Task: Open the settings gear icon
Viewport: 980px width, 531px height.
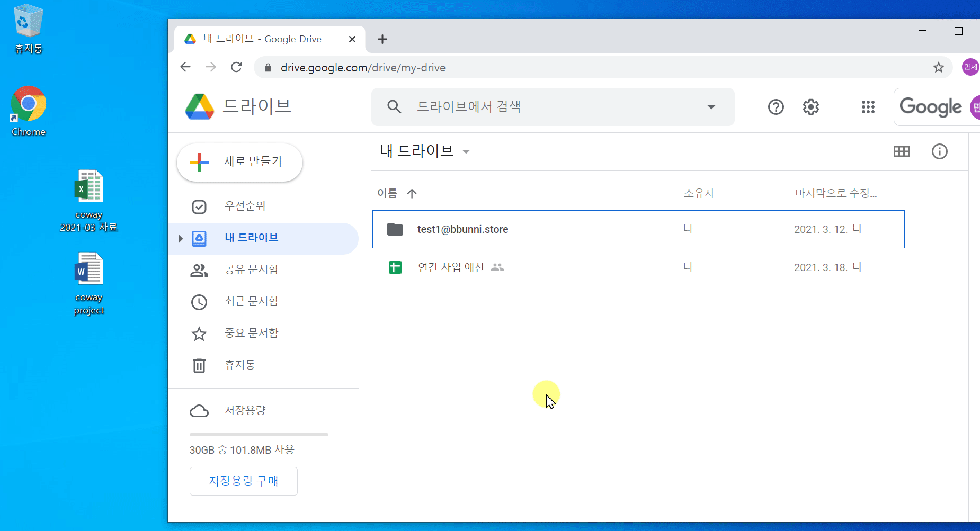Action: pos(811,107)
